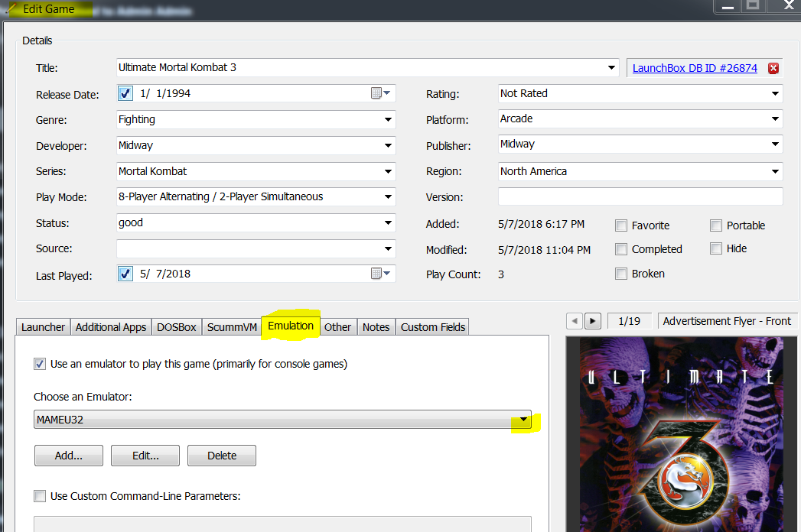Screen dimensions: 801x532
Task: Click the Version input field
Action: click(640, 196)
